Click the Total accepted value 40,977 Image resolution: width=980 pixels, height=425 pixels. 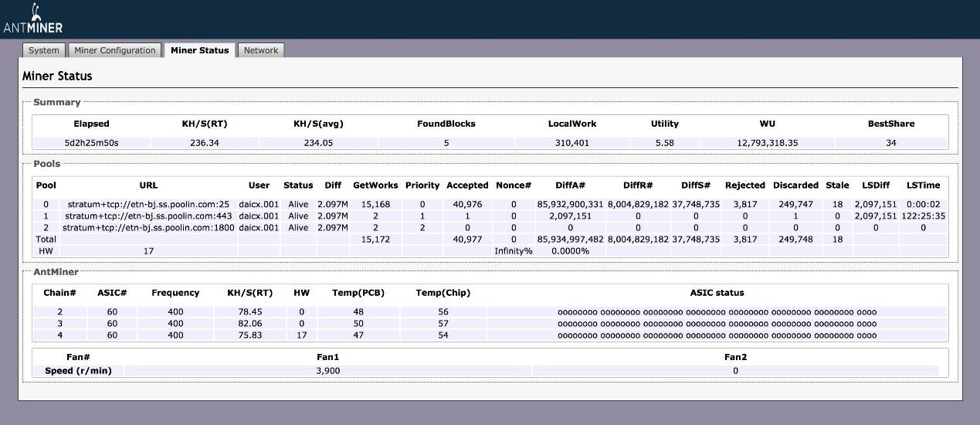pyautogui.click(x=467, y=240)
